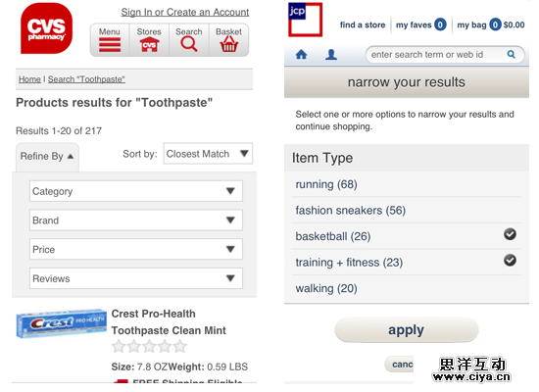Click Sign In or Create an Account
The height and width of the screenshot is (392, 539).
pyautogui.click(x=185, y=13)
